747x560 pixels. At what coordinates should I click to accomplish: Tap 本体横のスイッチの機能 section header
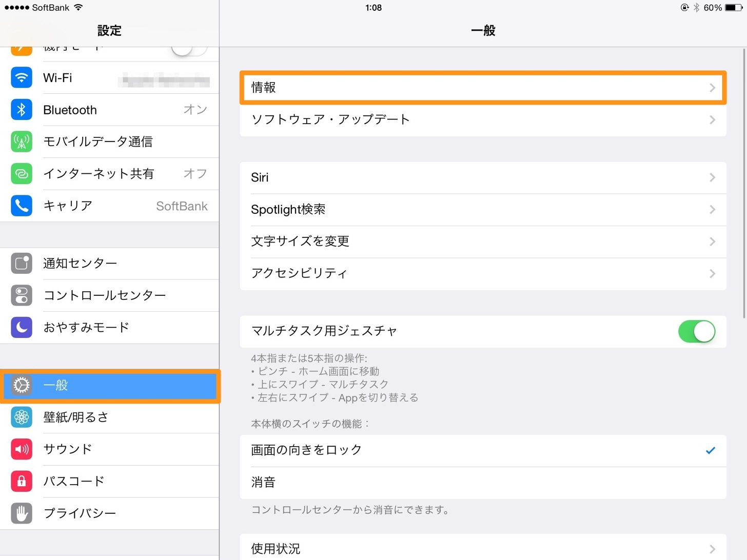coord(310,424)
